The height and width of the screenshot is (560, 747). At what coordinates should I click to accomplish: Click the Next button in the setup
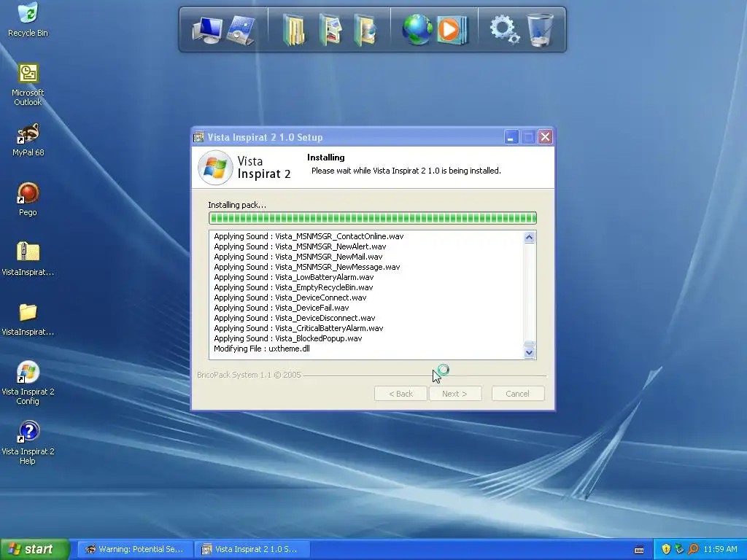(x=455, y=394)
